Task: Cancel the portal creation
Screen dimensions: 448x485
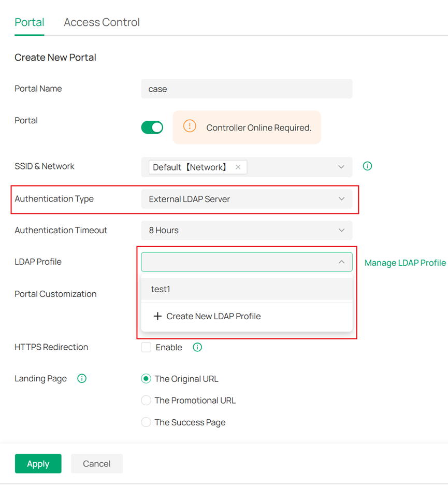Action: pyautogui.click(x=96, y=463)
